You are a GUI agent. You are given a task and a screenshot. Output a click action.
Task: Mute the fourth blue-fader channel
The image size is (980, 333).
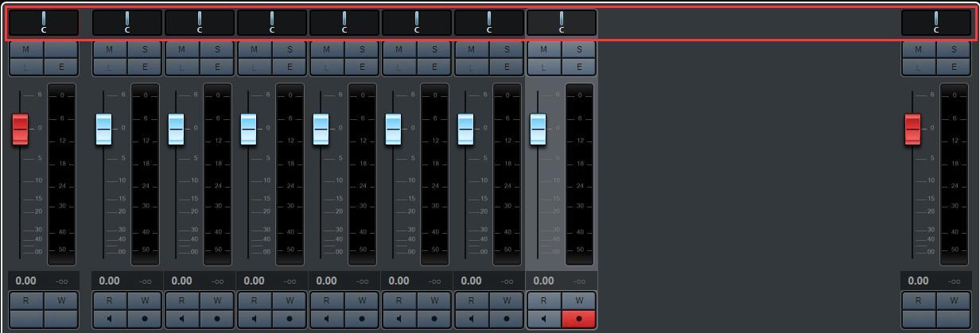[x=327, y=49]
